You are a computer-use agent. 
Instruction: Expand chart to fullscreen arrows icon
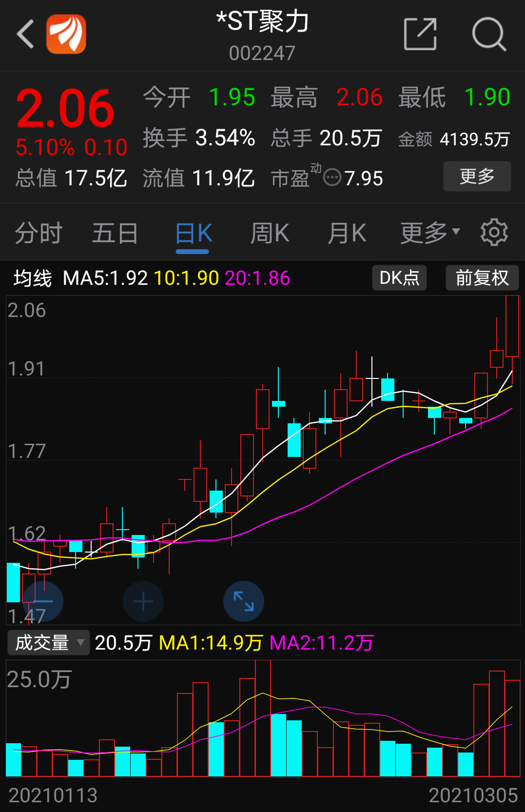[244, 601]
